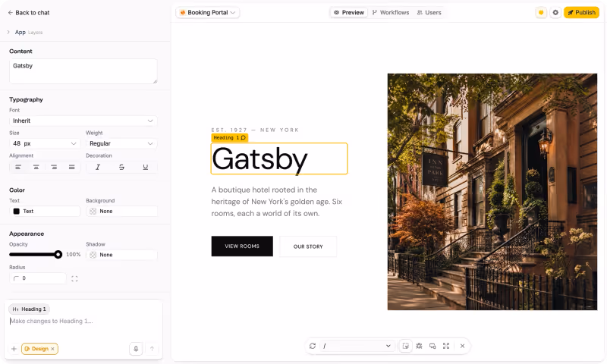
Task: Refresh the preview
Action: 313,346
